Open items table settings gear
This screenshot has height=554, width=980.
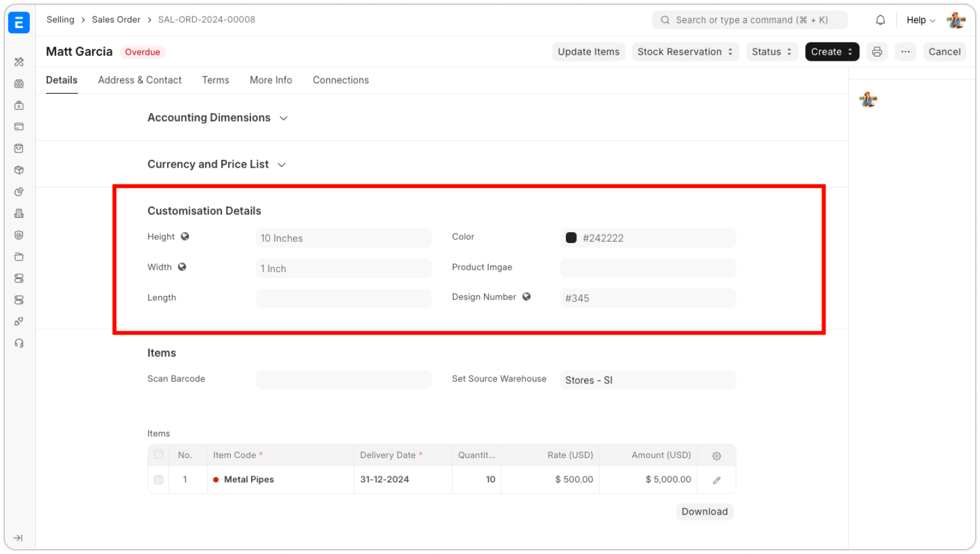[x=717, y=456]
